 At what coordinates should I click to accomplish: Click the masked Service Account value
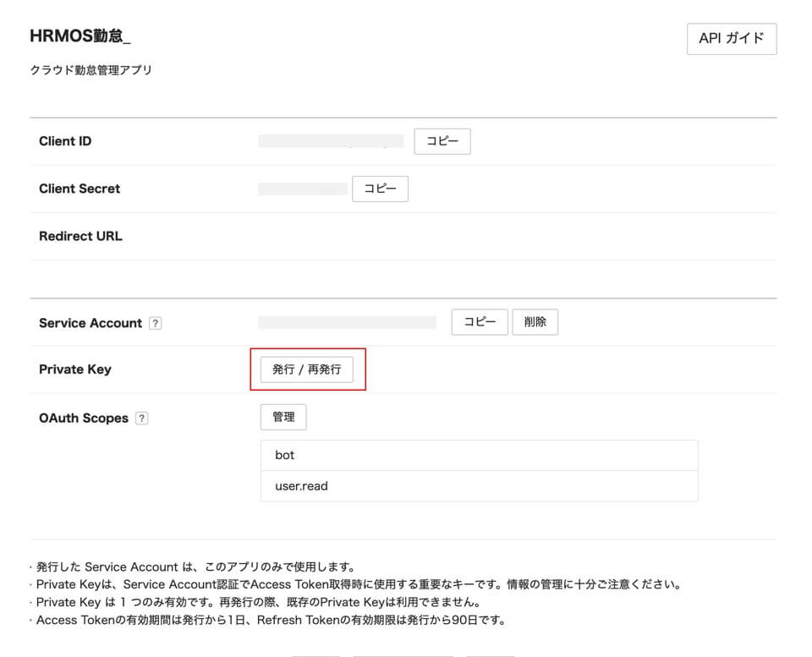[348, 322]
